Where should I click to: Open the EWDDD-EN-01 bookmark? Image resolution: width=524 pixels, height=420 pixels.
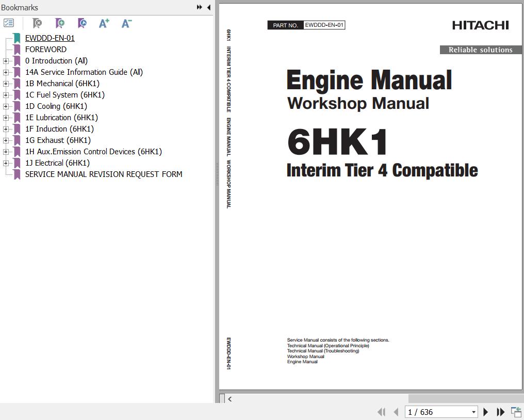[x=50, y=38]
